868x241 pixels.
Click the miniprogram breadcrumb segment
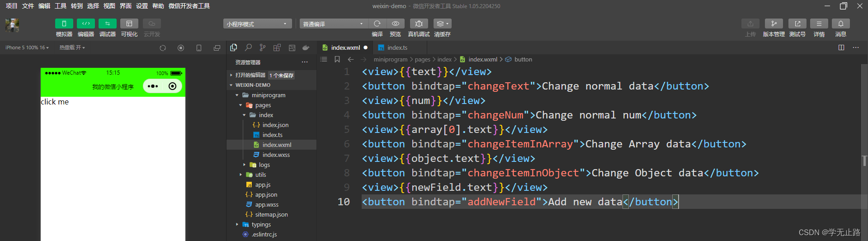click(x=391, y=59)
